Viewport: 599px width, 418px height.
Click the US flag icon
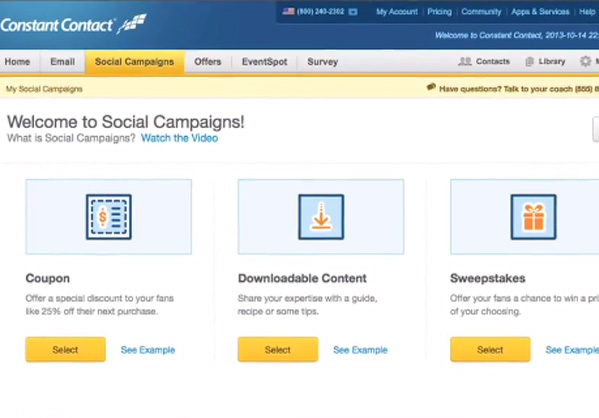point(288,11)
